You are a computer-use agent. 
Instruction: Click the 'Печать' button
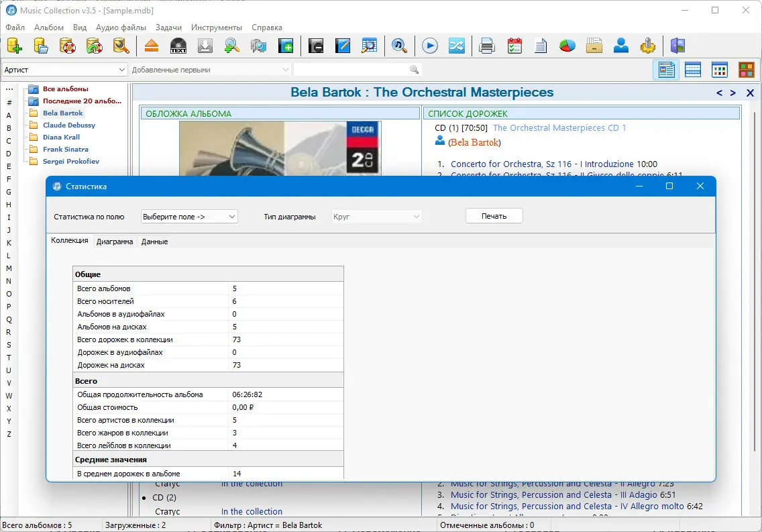point(494,216)
